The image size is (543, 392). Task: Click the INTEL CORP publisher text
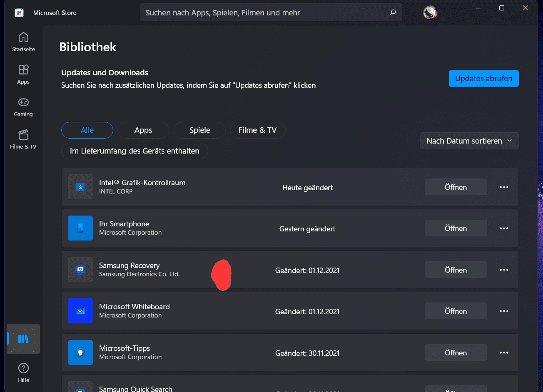pos(116,191)
